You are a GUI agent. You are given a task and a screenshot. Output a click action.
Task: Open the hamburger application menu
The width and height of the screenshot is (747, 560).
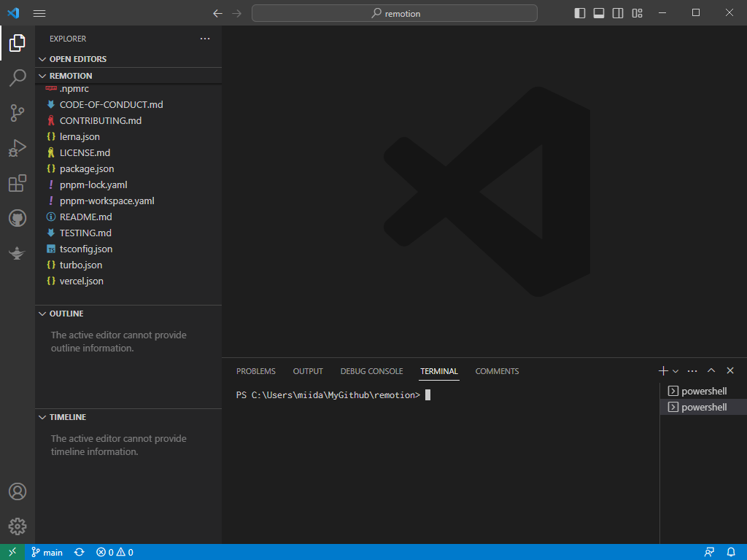point(39,13)
